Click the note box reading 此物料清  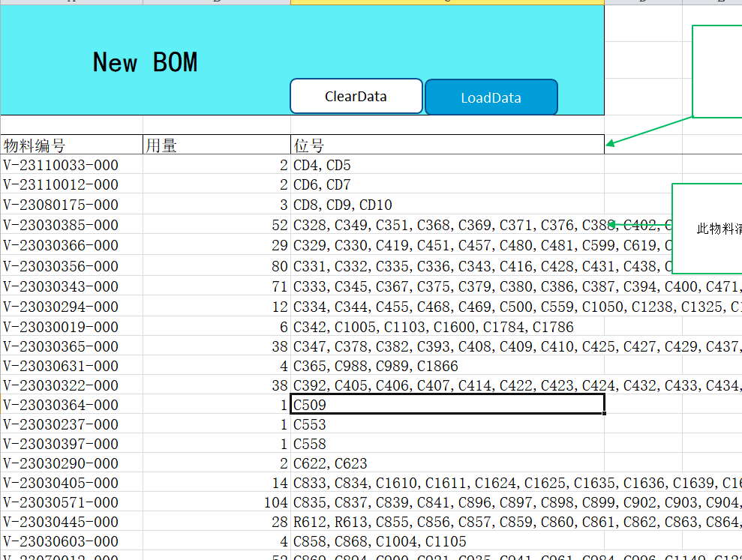(x=707, y=229)
